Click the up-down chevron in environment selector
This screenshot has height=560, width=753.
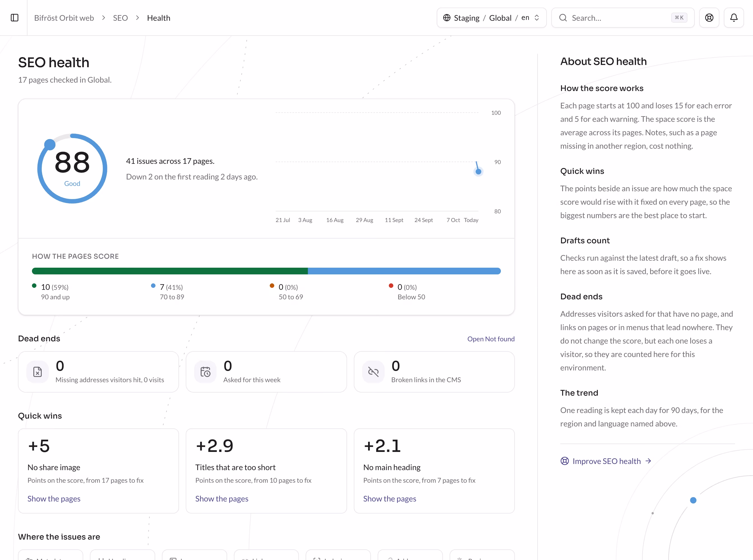[x=537, y=18]
